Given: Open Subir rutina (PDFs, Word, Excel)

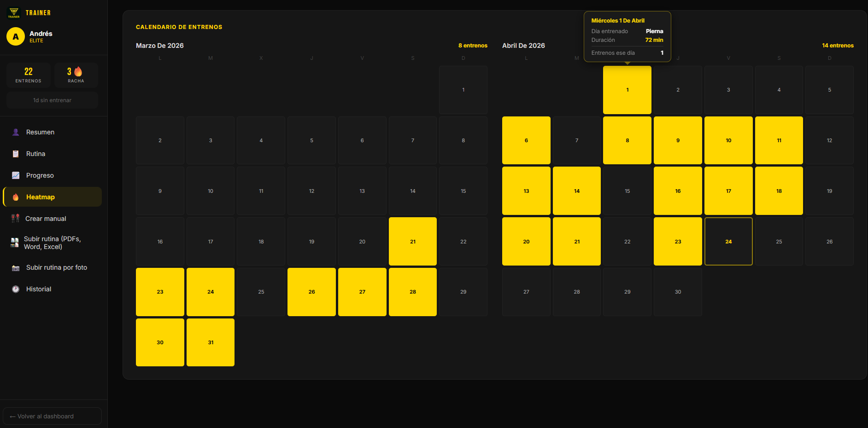Looking at the screenshot, I should click(52, 243).
